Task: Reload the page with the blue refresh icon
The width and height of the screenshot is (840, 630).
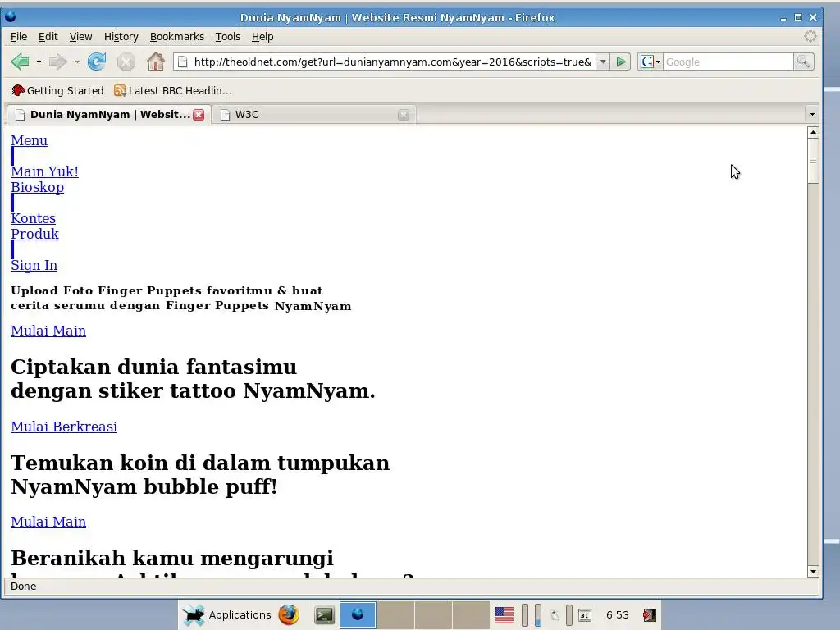Action: [97, 62]
